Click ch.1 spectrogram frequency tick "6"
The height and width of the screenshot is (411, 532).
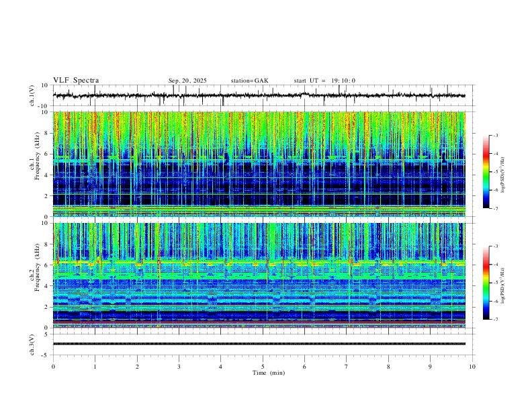[47, 154]
